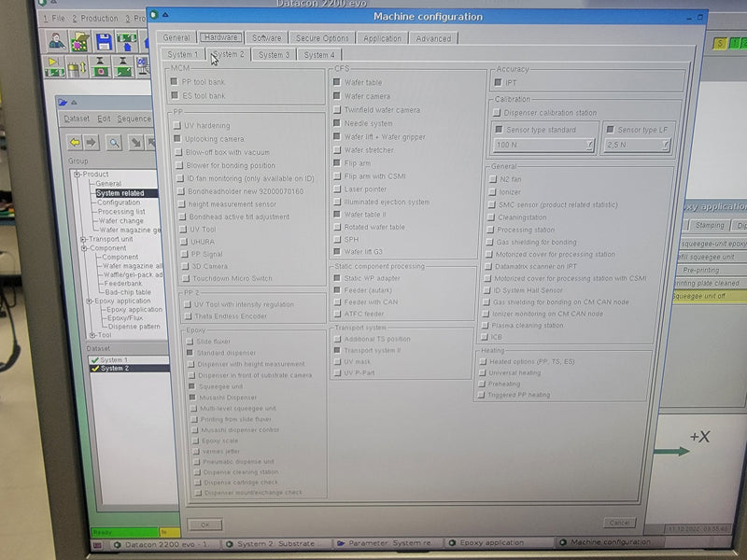The height and width of the screenshot is (560, 747).
Task: Select Dispense pattern tree item
Action: [x=134, y=327]
